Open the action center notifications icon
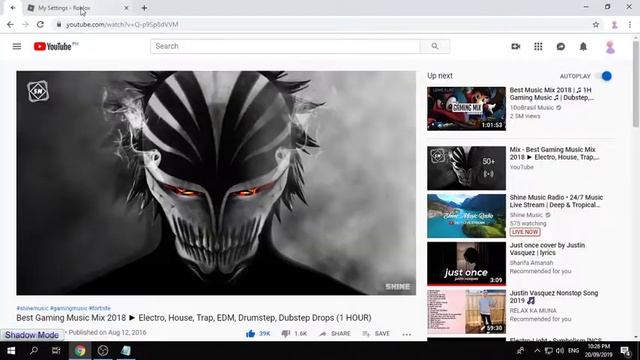 (x=625, y=351)
